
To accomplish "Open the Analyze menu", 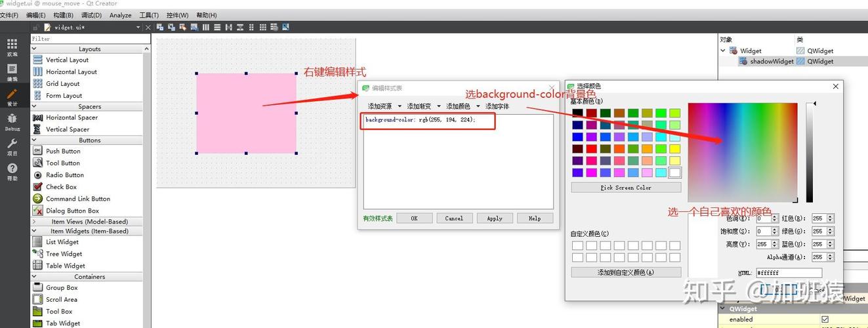I will (120, 15).
